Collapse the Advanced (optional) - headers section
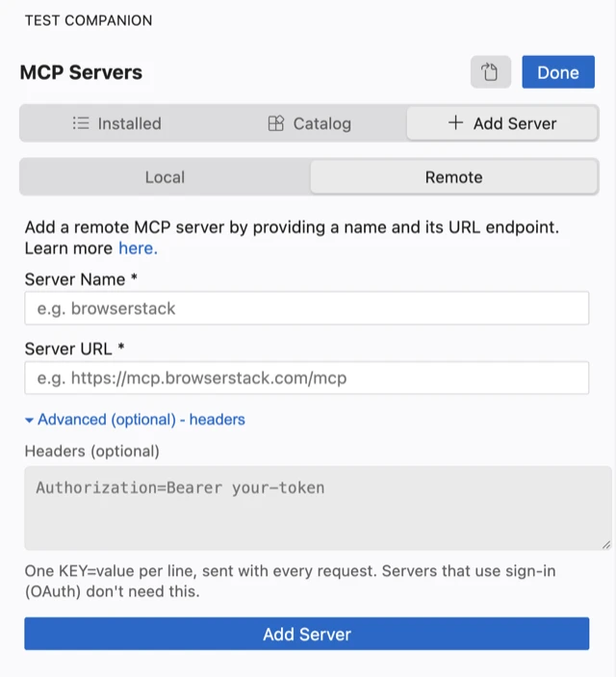Screen dimensions: 616x677 tap(135, 419)
